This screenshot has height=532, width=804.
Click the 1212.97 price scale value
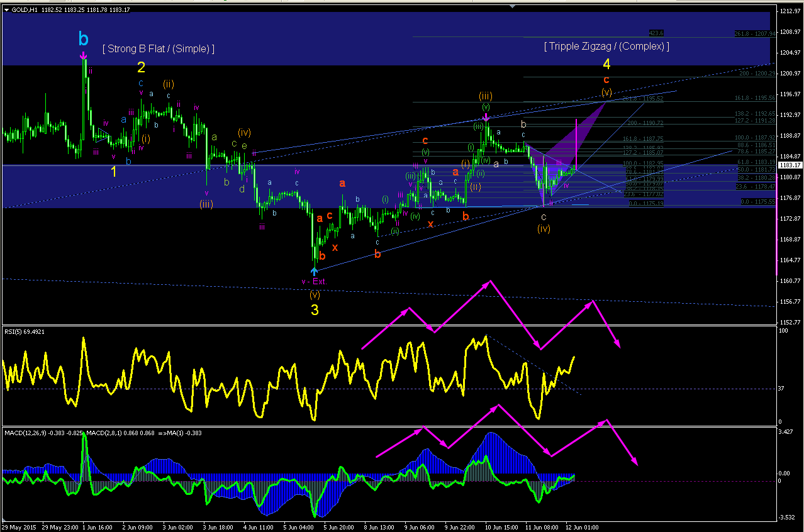791,11
